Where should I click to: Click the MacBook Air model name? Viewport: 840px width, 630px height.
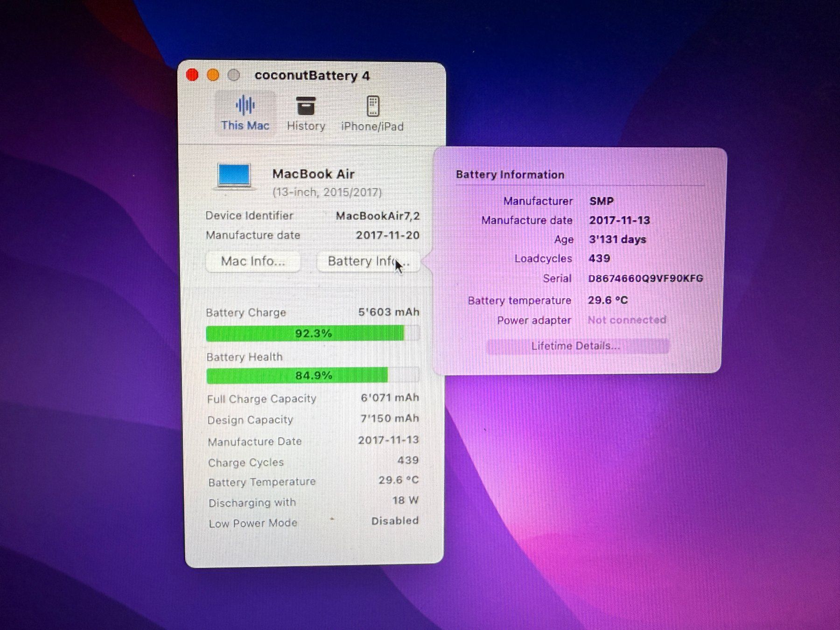313,174
